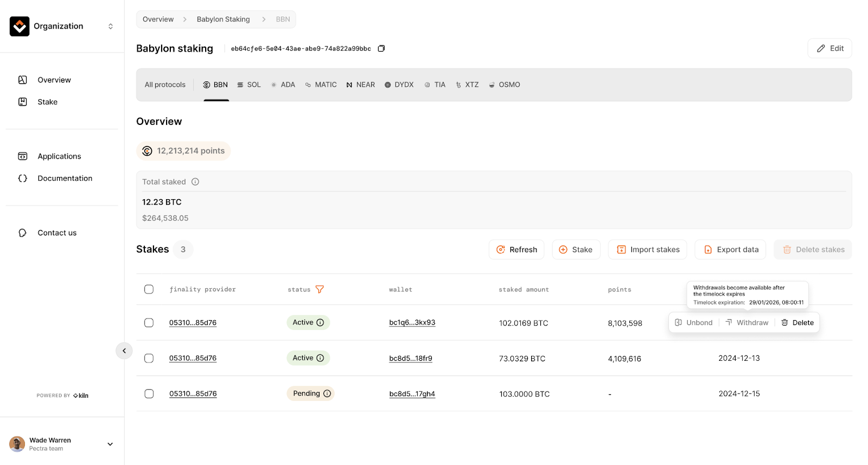
Task: Click the points coin icon
Action: (x=147, y=151)
